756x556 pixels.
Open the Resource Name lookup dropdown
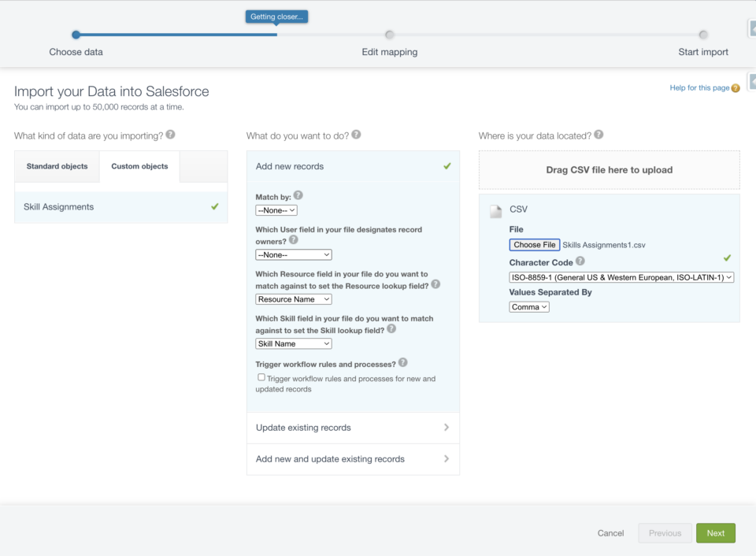pos(294,299)
